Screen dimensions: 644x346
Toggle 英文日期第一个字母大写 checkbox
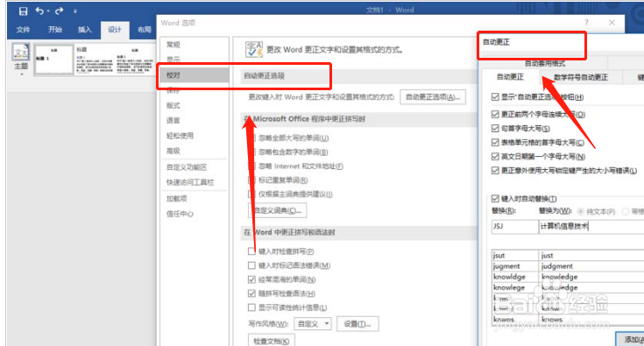point(495,157)
